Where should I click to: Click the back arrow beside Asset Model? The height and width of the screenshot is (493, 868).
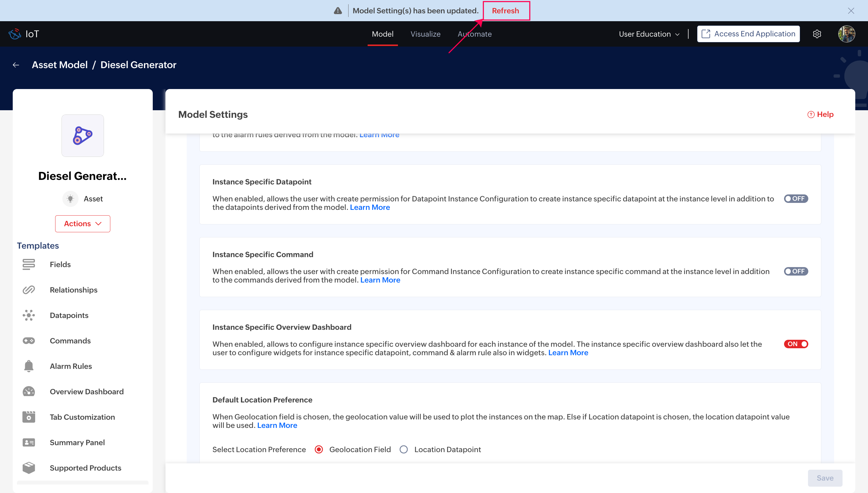click(x=16, y=65)
